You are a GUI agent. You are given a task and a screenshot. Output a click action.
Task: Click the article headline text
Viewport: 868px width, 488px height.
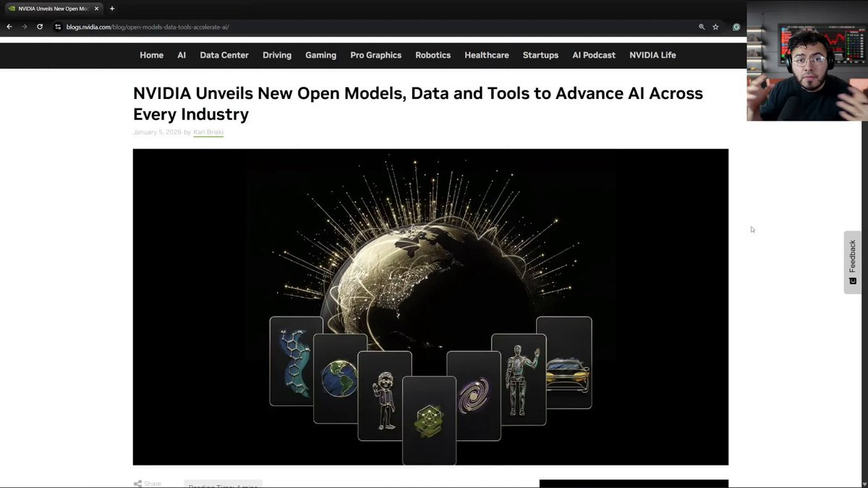coord(418,103)
